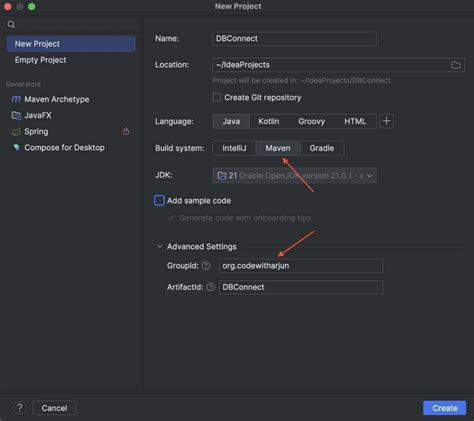Screen dimensions: 474x421
Task: Click the project path hint text
Action: 301,80
